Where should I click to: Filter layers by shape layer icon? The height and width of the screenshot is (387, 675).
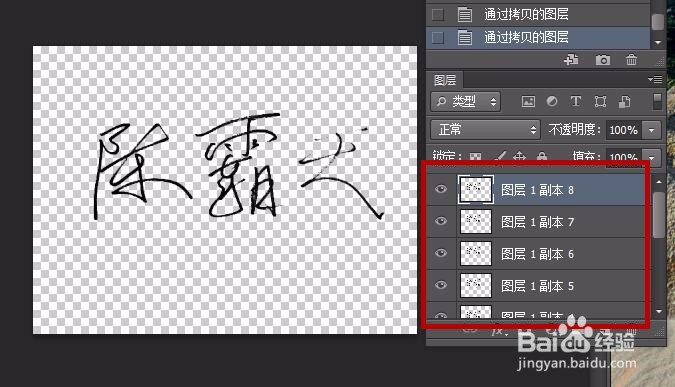tap(600, 102)
